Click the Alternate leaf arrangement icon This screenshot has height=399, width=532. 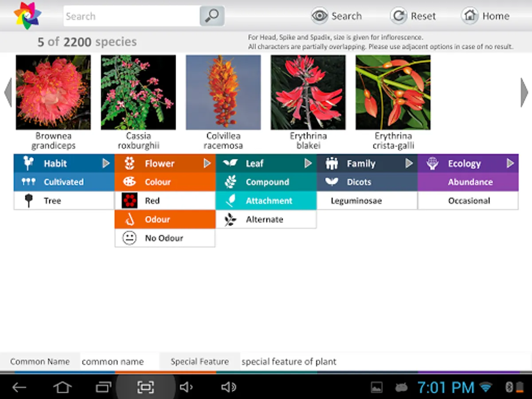[230, 219]
